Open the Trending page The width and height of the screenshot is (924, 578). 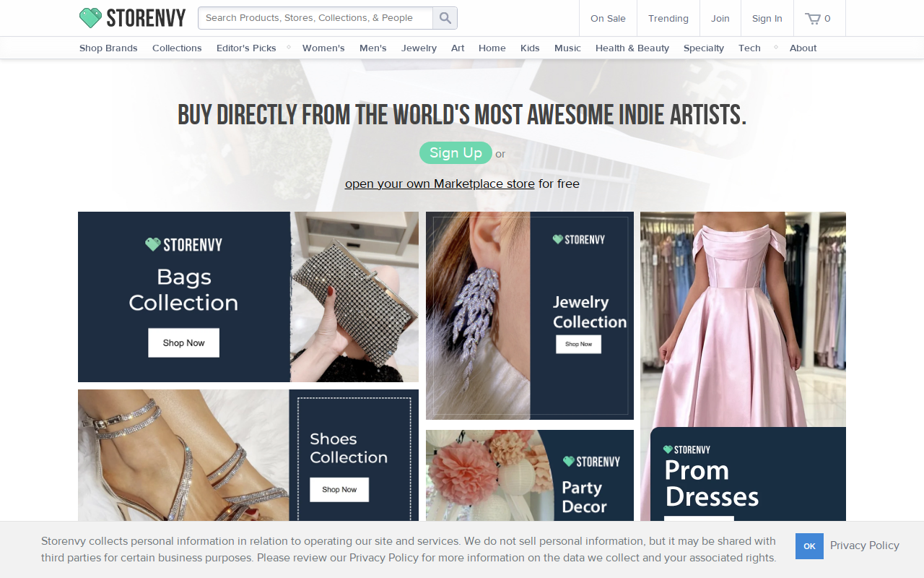[x=668, y=18]
